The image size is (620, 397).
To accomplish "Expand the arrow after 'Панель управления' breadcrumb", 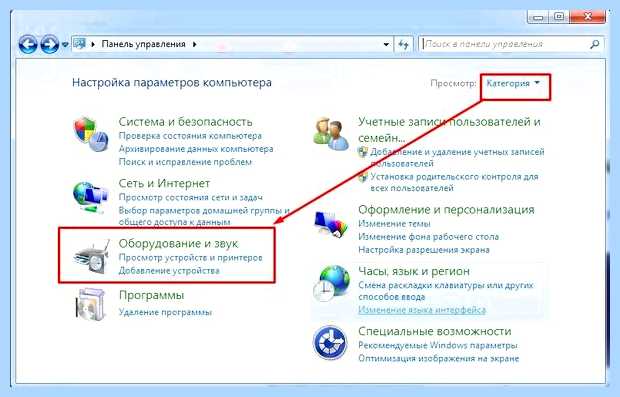I will pyautogui.click(x=195, y=44).
